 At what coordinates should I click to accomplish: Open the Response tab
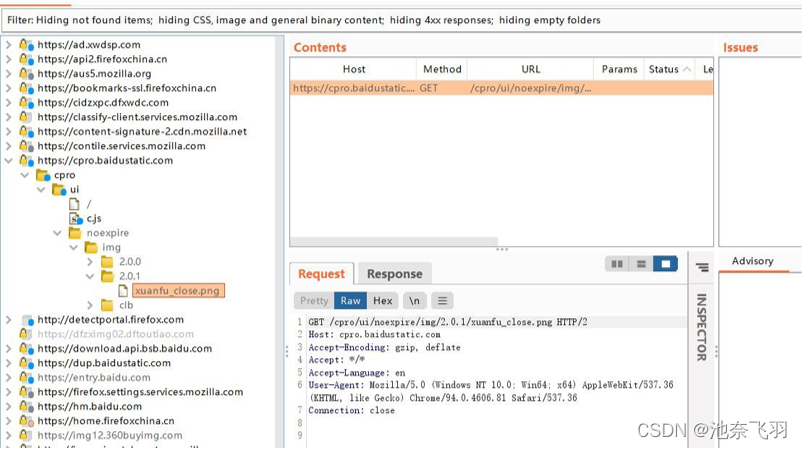(x=394, y=274)
